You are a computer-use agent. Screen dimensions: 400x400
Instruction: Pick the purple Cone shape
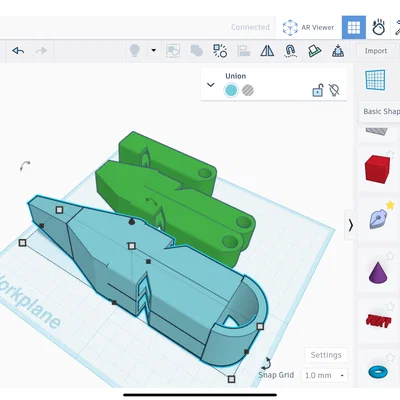(x=378, y=272)
